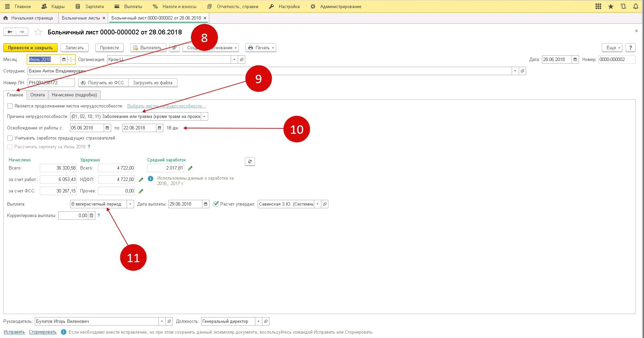Edit average earnings with the pencil icon
This screenshot has height=338, width=644.
[x=190, y=168]
